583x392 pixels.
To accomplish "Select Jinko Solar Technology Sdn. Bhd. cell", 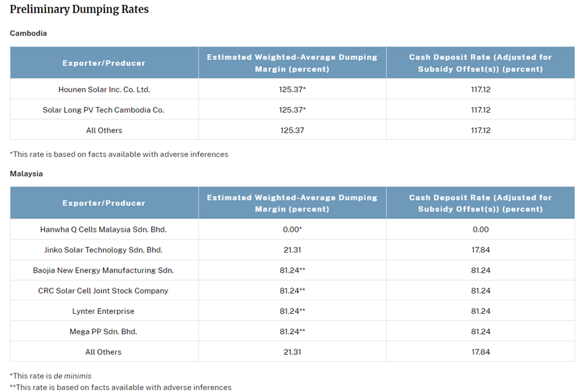I will (104, 250).
